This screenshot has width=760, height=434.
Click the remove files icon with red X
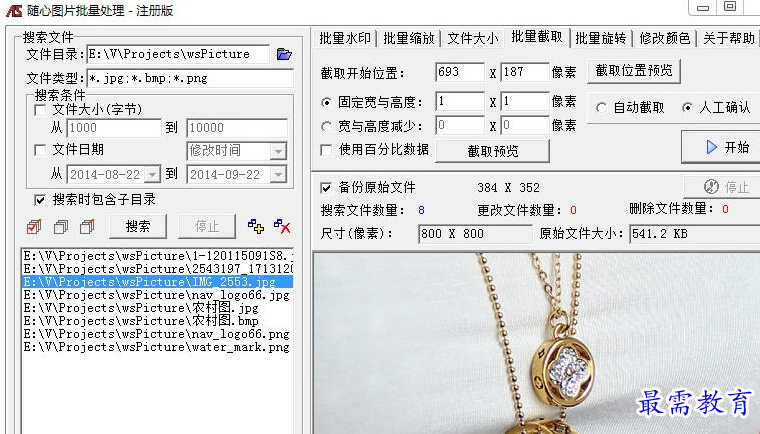[x=282, y=226]
